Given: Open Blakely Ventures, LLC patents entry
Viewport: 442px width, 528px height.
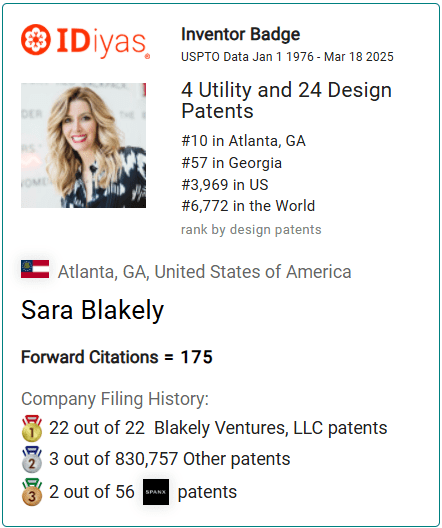Looking at the screenshot, I should (x=218, y=428).
